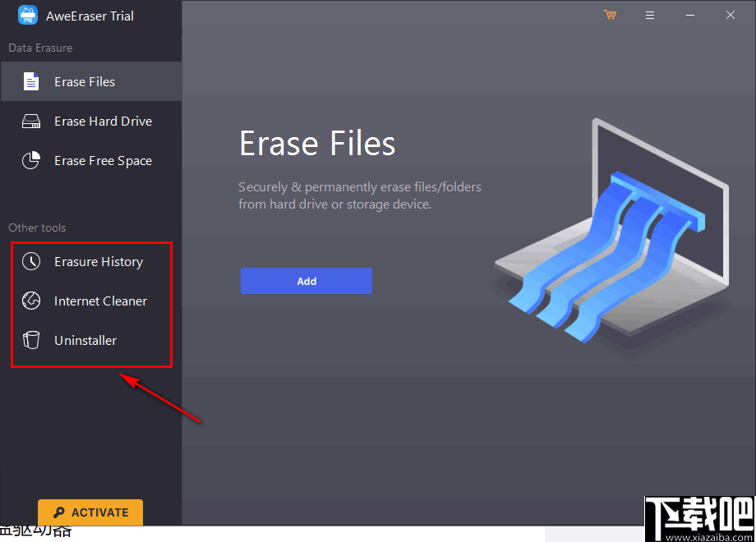Click the laptop shredder illustration

pos(612,232)
